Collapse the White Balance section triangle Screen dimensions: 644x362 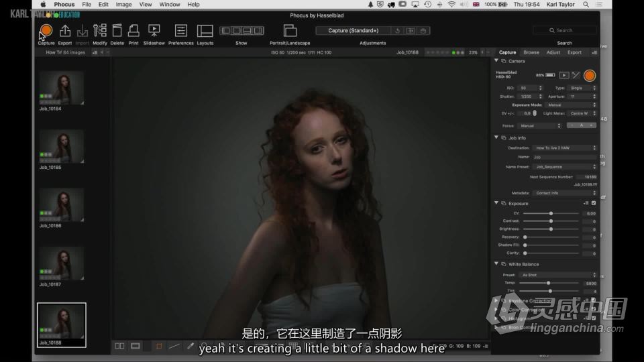496,264
